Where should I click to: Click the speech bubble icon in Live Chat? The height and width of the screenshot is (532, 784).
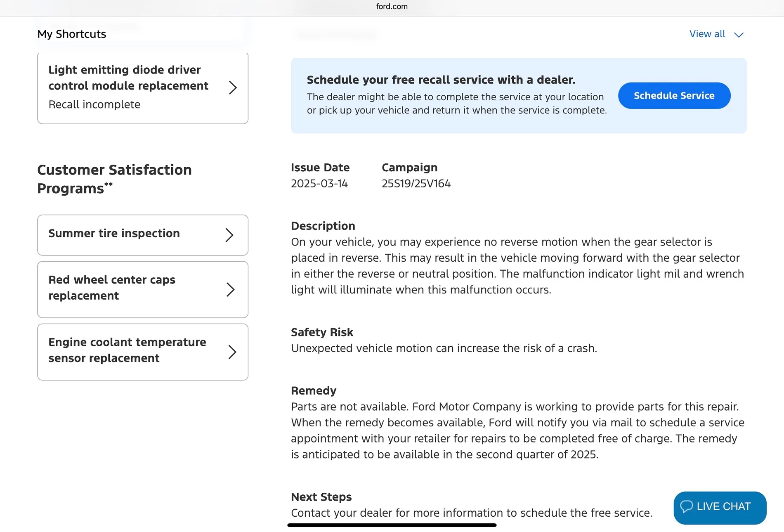(686, 506)
